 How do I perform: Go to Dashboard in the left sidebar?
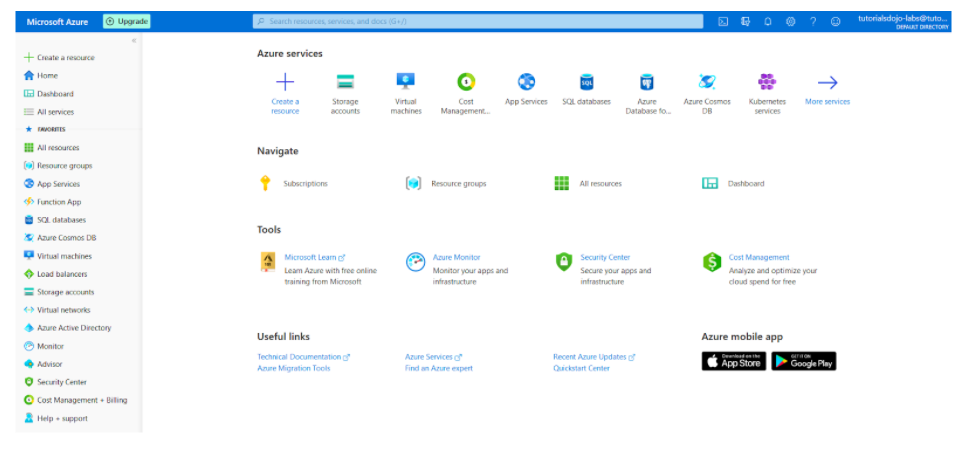tap(55, 94)
